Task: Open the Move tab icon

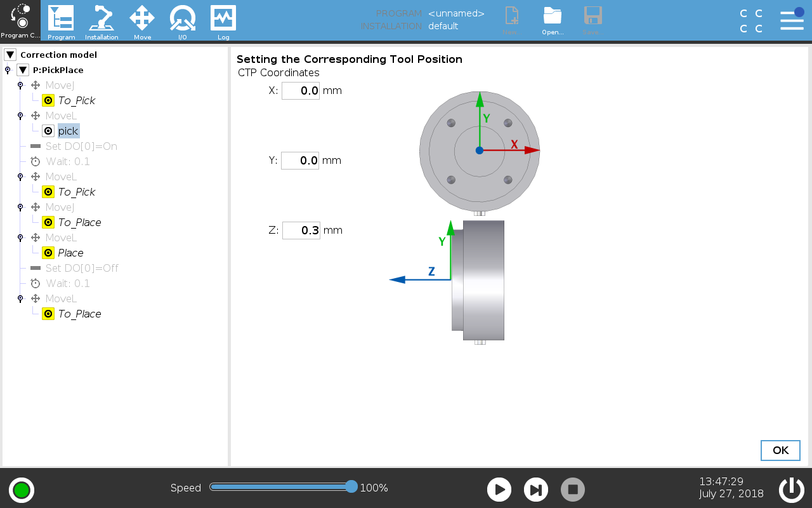Action: pos(142,19)
